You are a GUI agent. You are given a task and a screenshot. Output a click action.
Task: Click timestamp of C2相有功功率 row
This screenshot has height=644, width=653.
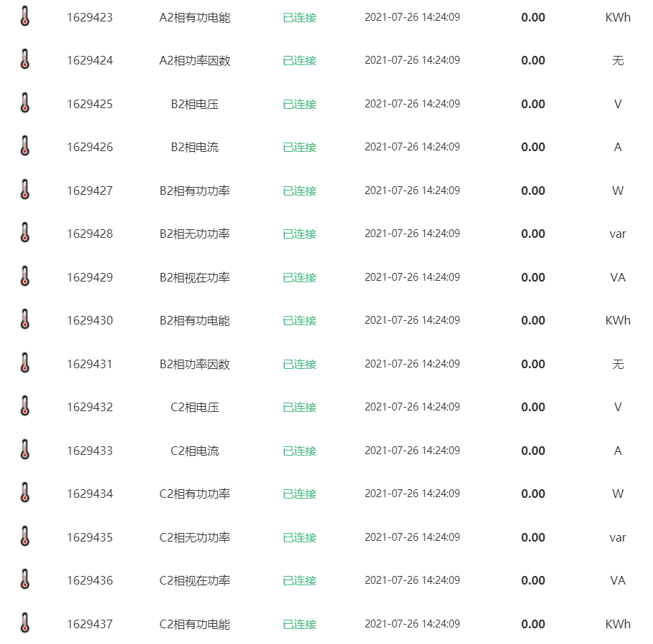pyautogui.click(x=412, y=494)
